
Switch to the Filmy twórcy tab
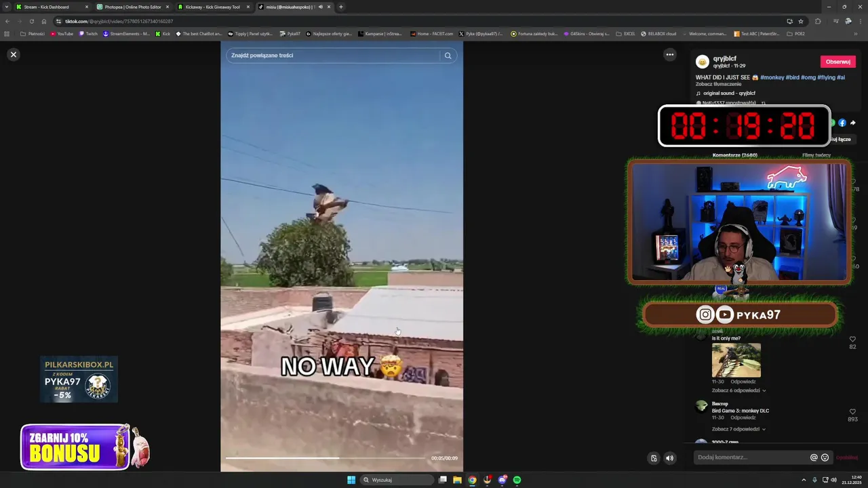(816, 155)
